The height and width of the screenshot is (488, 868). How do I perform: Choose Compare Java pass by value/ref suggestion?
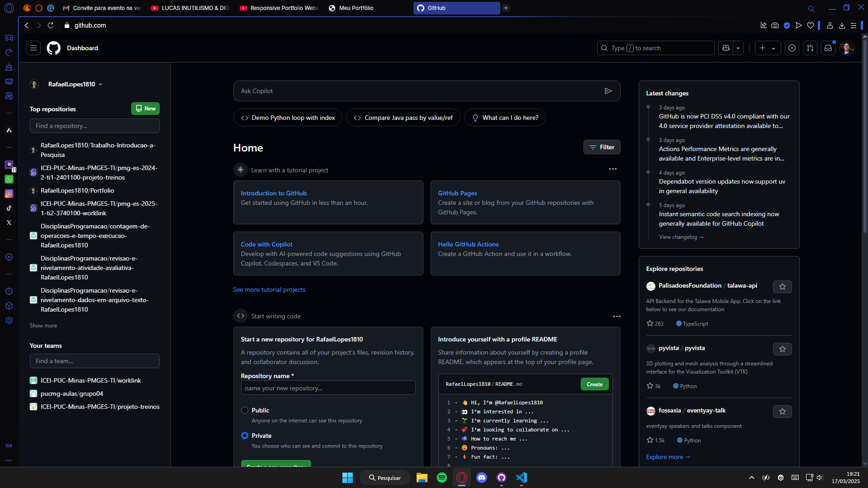tap(403, 118)
